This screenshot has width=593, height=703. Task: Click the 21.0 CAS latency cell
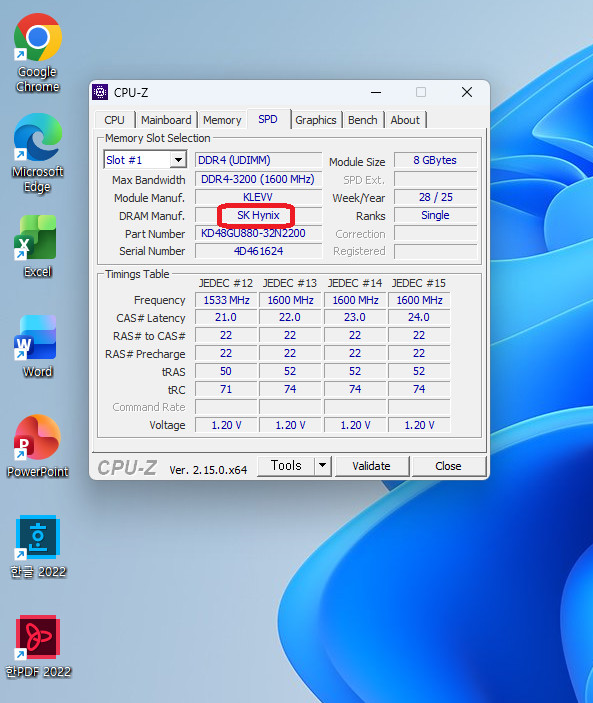[x=226, y=317]
